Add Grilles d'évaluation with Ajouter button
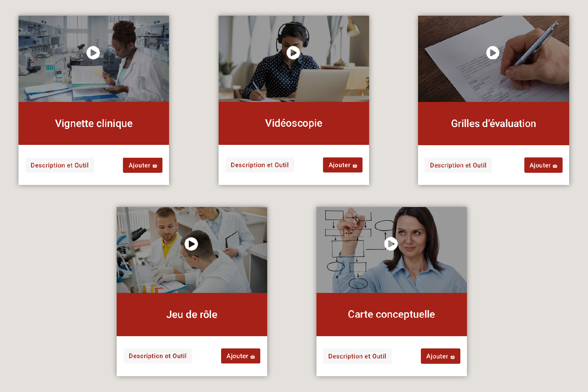This screenshot has width=588, height=392. click(543, 165)
